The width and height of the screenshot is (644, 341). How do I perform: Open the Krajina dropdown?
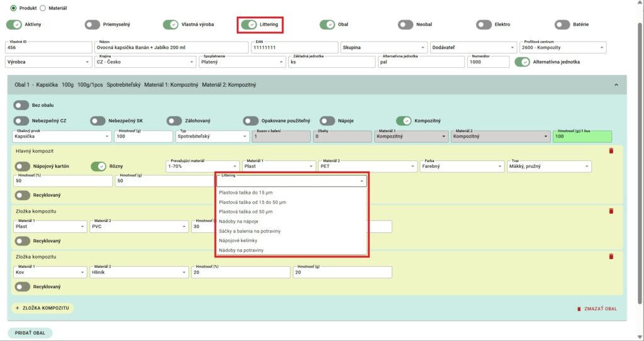click(146, 62)
